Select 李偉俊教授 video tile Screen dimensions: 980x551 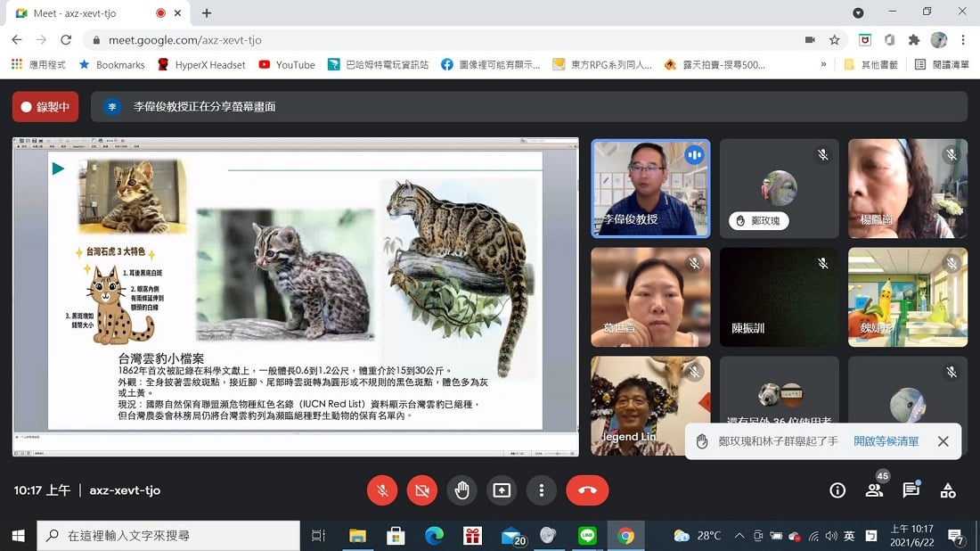pos(650,188)
